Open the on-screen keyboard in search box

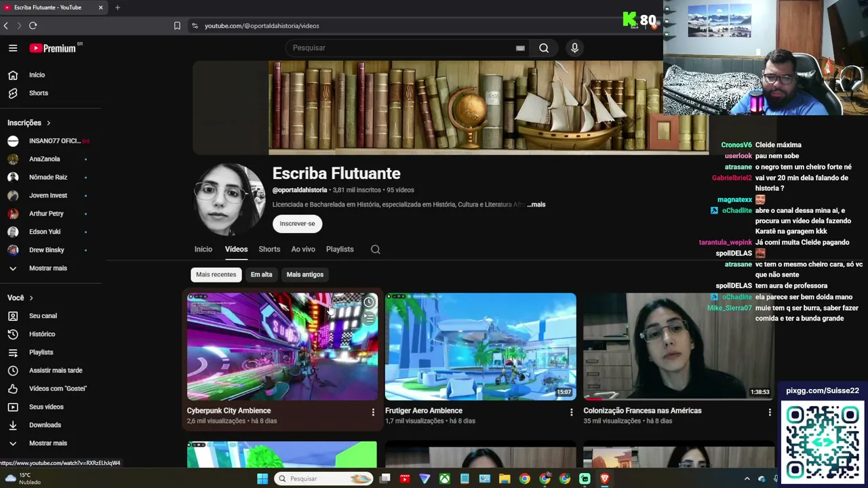(x=520, y=48)
